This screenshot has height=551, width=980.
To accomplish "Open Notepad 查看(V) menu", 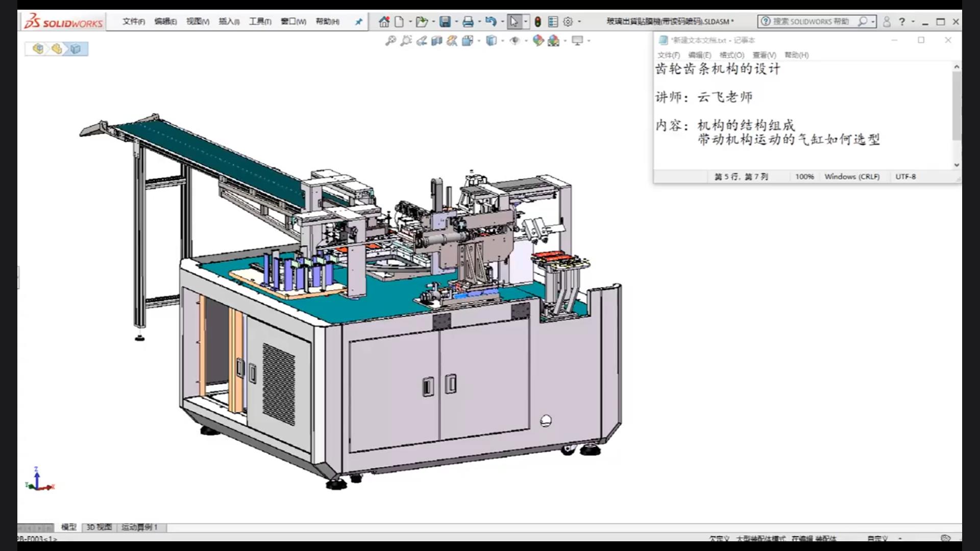I will tap(764, 55).
